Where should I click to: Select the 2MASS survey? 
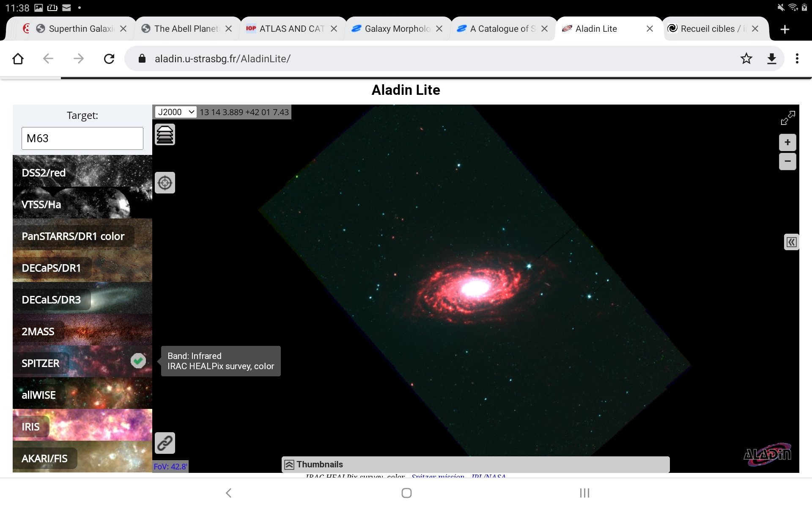pyautogui.click(x=82, y=330)
